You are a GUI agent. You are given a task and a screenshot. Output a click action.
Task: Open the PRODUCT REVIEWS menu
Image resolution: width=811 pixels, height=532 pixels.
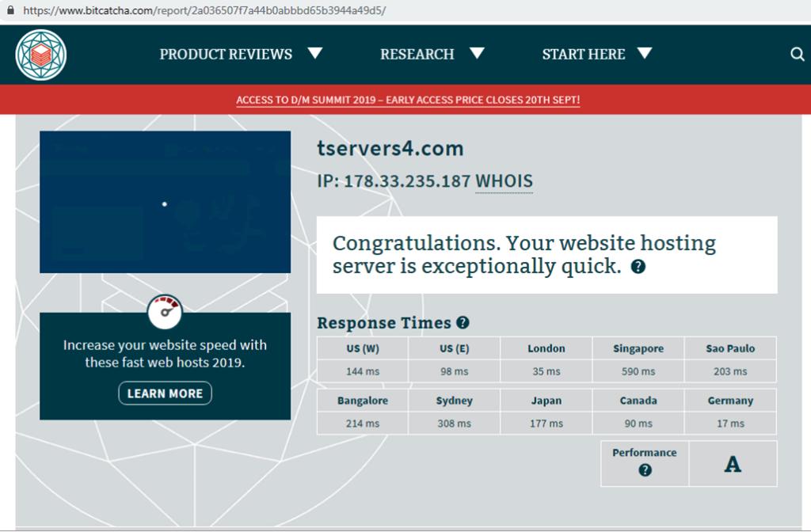tap(226, 54)
